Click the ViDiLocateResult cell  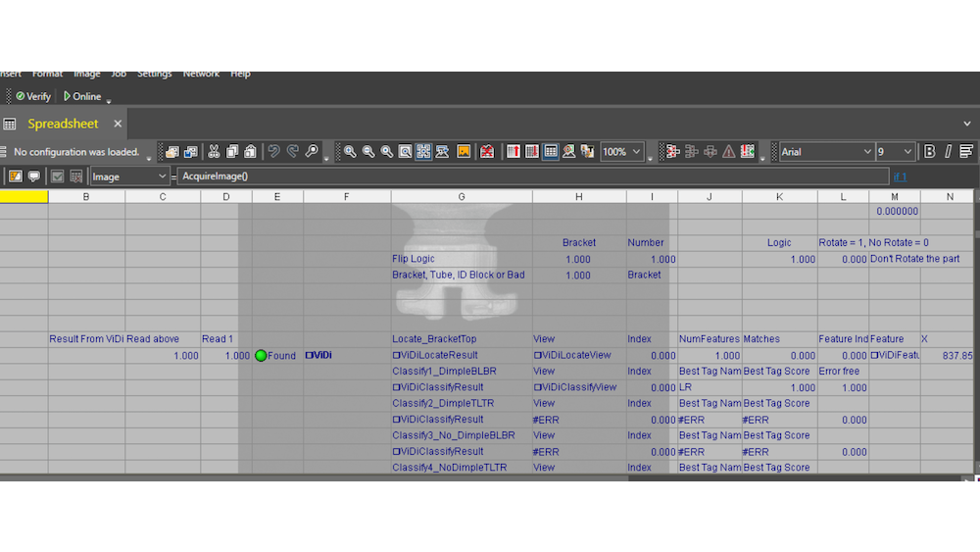pyautogui.click(x=462, y=355)
